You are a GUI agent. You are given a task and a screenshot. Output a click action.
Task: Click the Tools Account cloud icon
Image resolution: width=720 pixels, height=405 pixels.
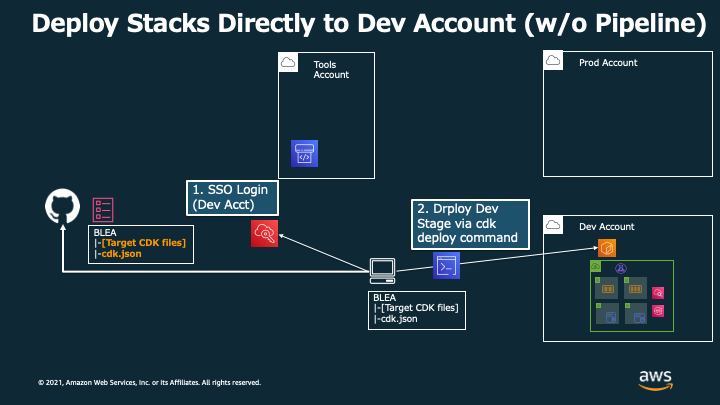click(288, 62)
